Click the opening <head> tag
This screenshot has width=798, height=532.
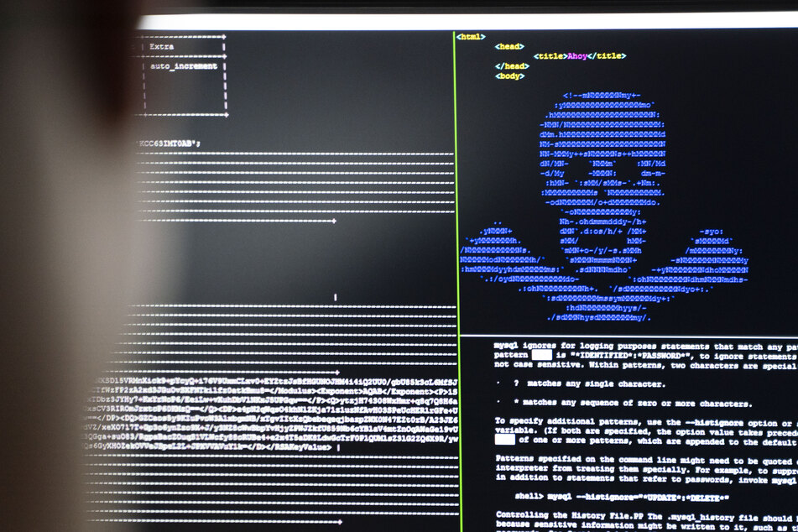click(509, 46)
